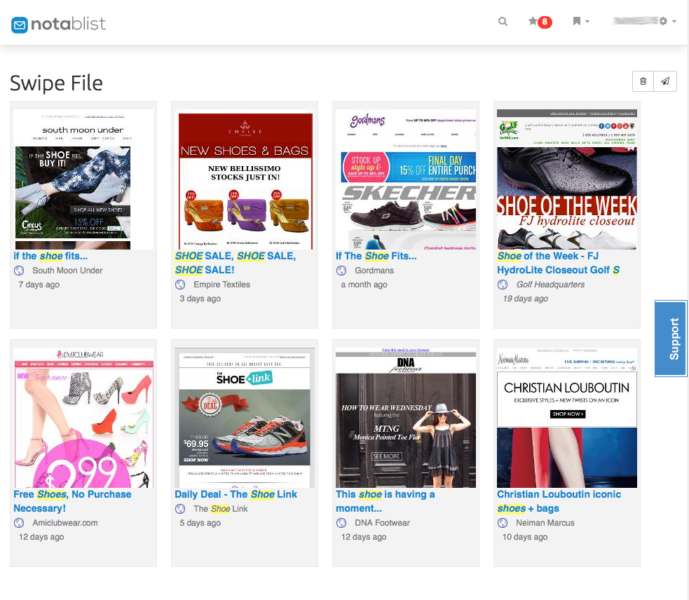689x600 pixels.
Task: Open the Gordmans Skechers email thumbnail
Action: point(406,179)
